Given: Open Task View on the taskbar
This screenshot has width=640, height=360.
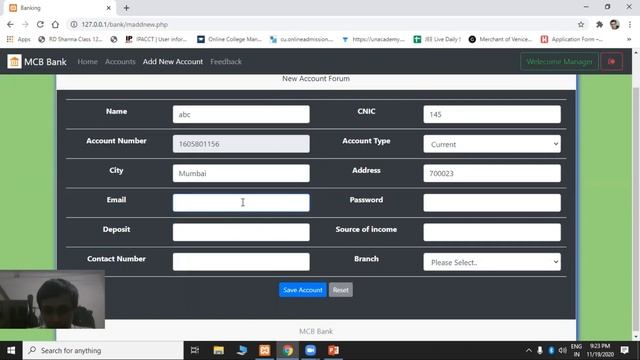Looking at the screenshot, I should pos(195,350).
